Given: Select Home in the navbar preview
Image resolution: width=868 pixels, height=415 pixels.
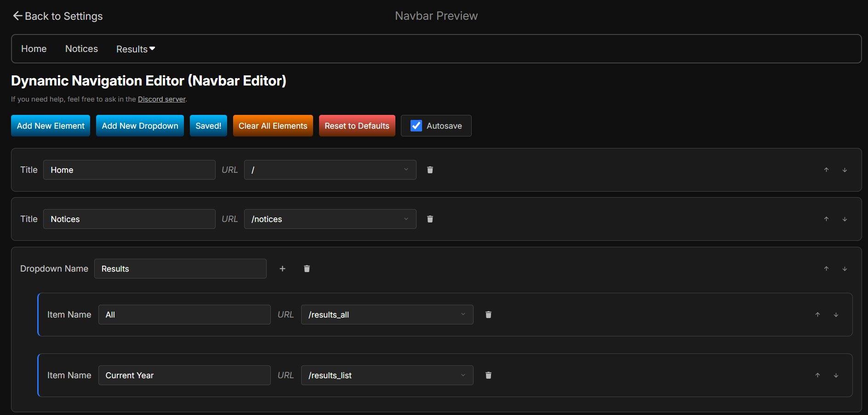Looking at the screenshot, I should pos(34,49).
